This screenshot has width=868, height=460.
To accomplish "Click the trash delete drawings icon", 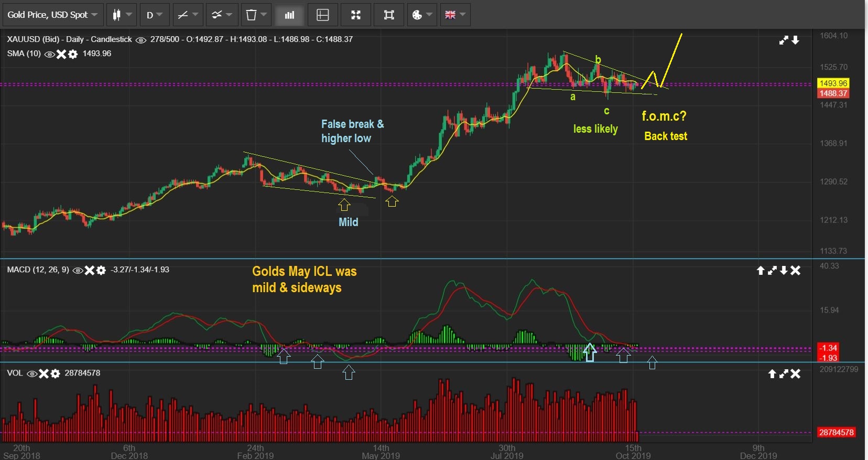I will click(x=256, y=15).
